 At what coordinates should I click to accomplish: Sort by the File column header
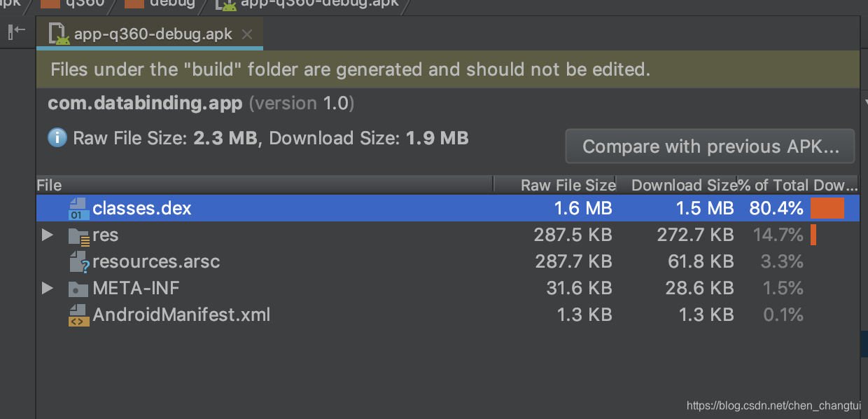click(265, 185)
